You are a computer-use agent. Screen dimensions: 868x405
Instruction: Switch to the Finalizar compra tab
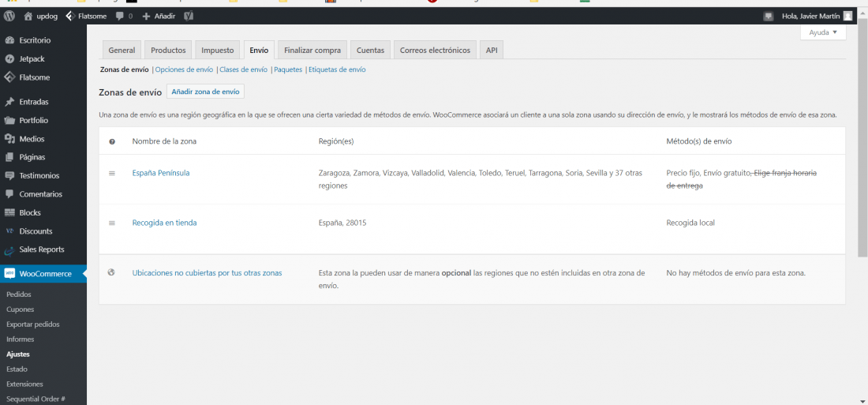[x=312, y=50]
